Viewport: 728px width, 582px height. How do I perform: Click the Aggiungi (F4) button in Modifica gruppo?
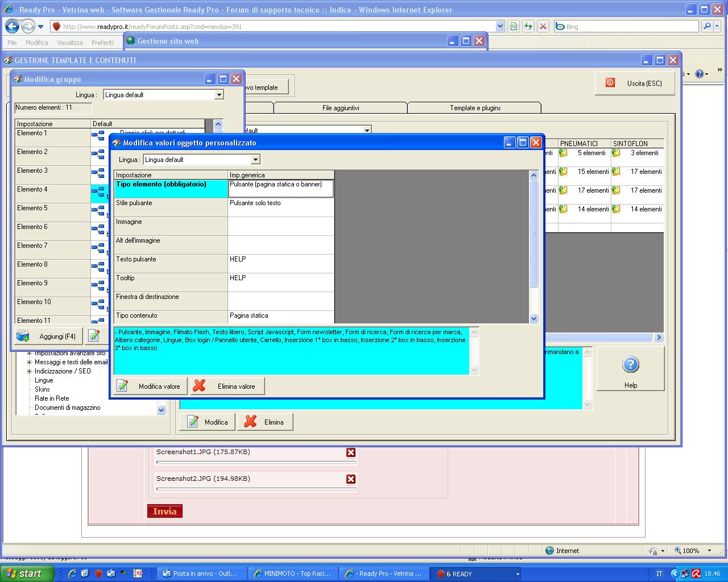(x=48, y=336)
